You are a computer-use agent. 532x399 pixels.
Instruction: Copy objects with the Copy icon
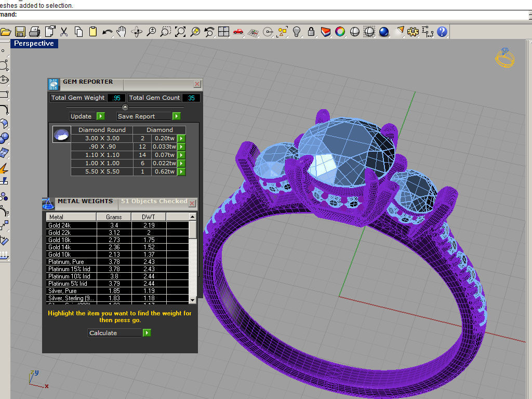coord(79,32)
